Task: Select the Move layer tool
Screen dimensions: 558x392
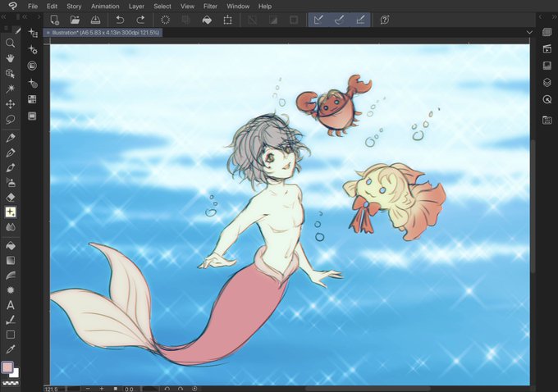Action: (x=11, y=104)
